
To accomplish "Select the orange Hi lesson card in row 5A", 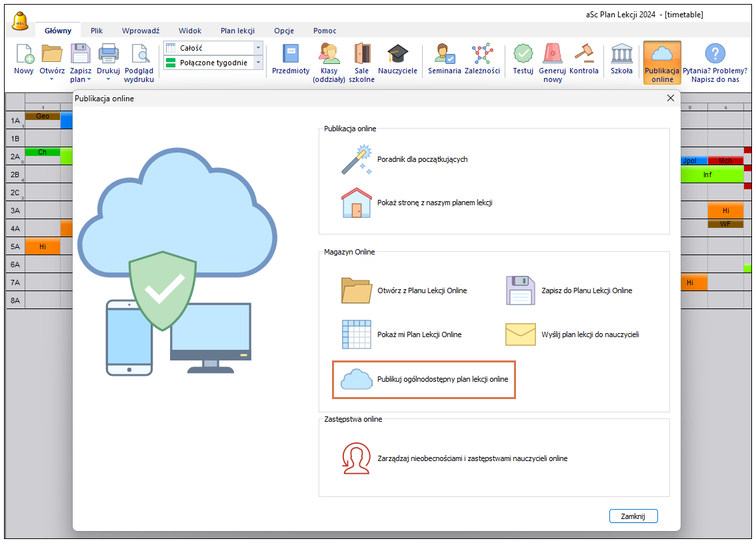I will click(x=42, y=247).
